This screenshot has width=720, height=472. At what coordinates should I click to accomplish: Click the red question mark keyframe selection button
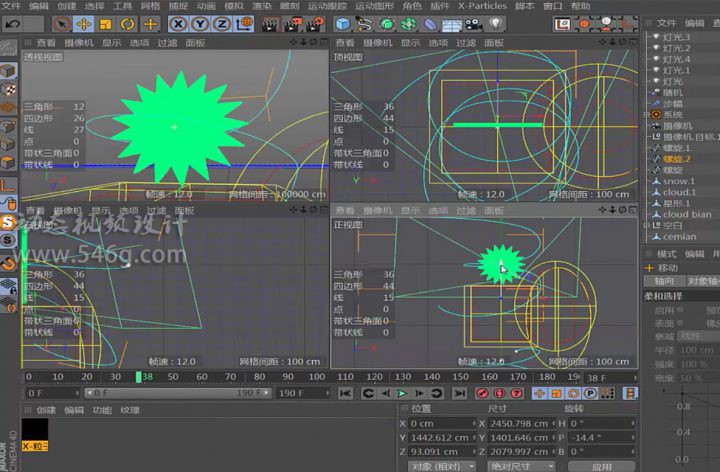[516, 393]
